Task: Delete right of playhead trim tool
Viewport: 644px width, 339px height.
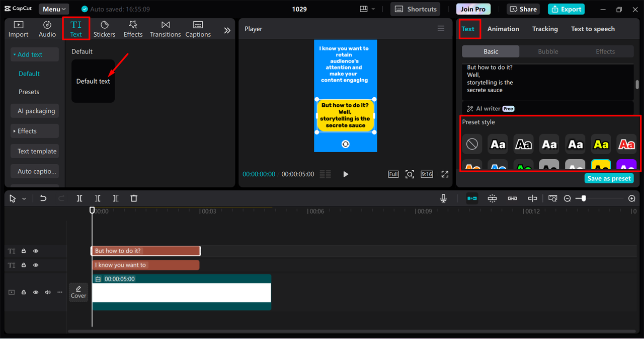Action: 116,198
